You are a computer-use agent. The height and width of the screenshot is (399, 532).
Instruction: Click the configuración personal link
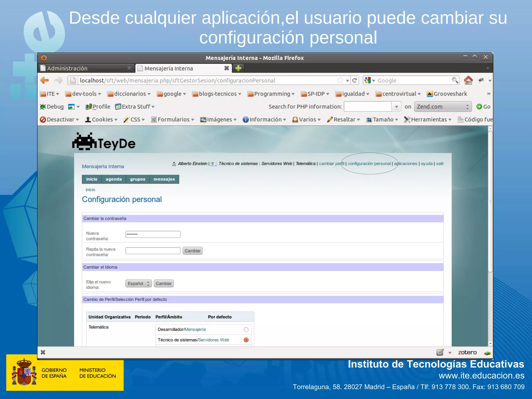tap(369, 164)
